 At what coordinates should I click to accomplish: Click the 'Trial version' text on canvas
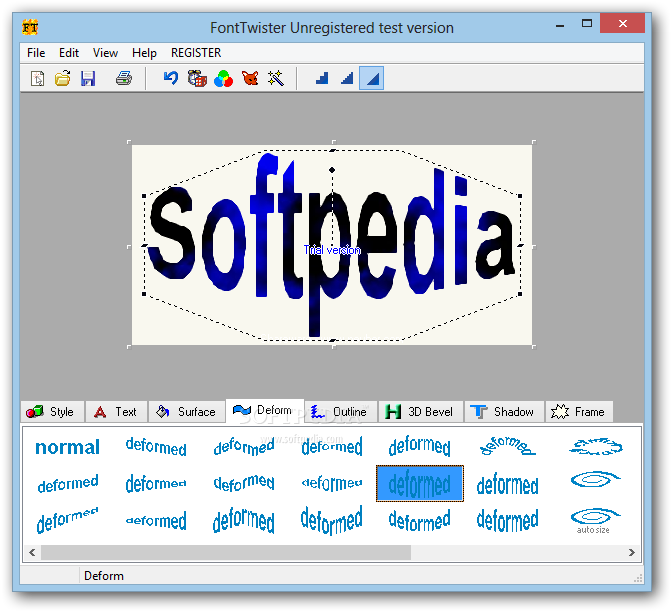[x=332, y=250]
